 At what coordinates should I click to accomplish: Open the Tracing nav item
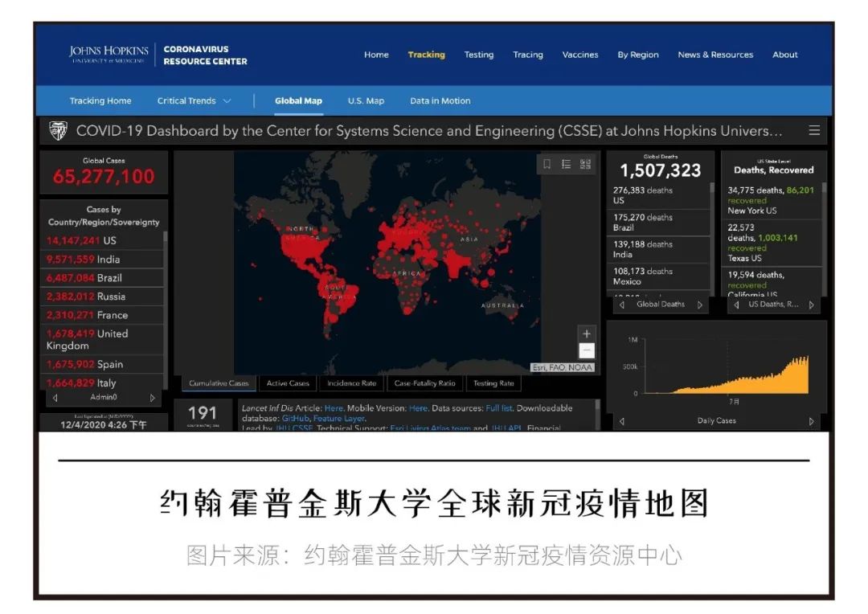[x=528, y=55]
